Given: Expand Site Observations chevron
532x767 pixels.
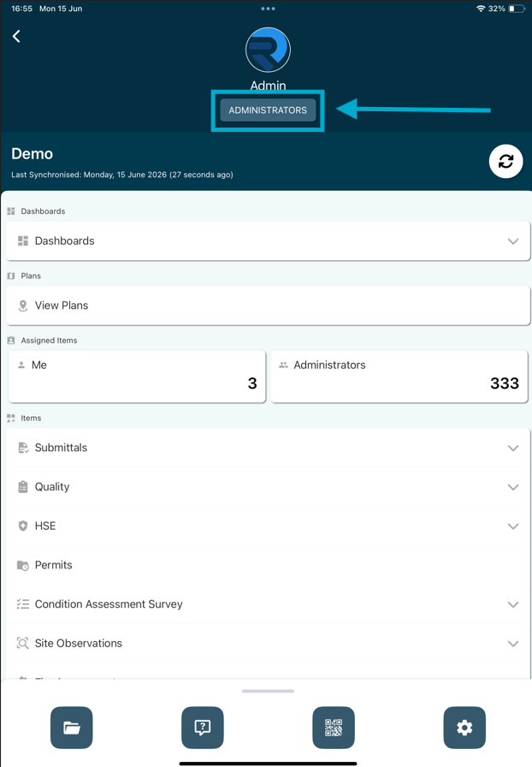Looking at the screenshot, I should click(x=513, y=644).
